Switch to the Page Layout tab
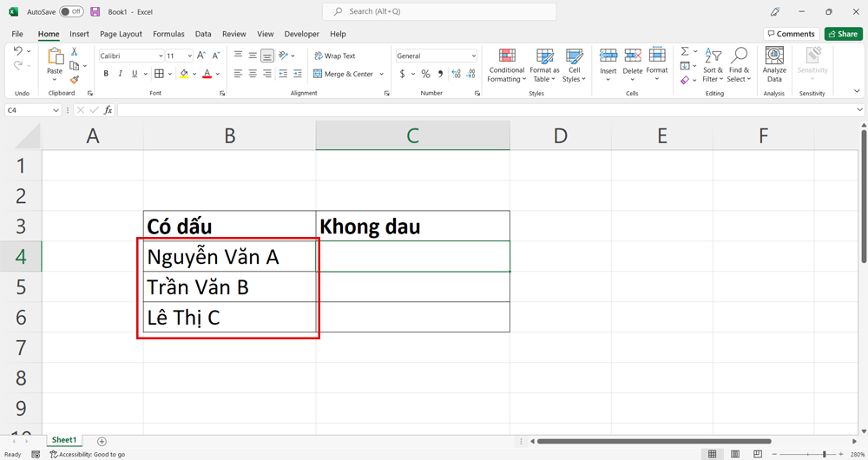The width and height of the screenshot is (868, 460). [x=121, y=34]
